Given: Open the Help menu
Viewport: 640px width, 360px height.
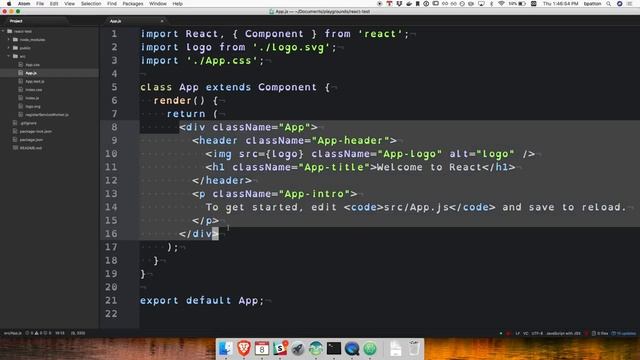Looking at the screenshot, I should coord(178,4).
